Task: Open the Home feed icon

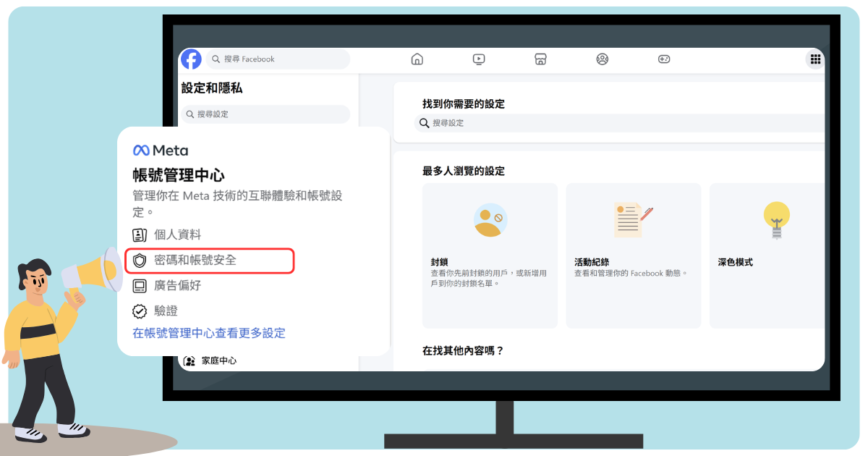Action: [x=417, y=59]
